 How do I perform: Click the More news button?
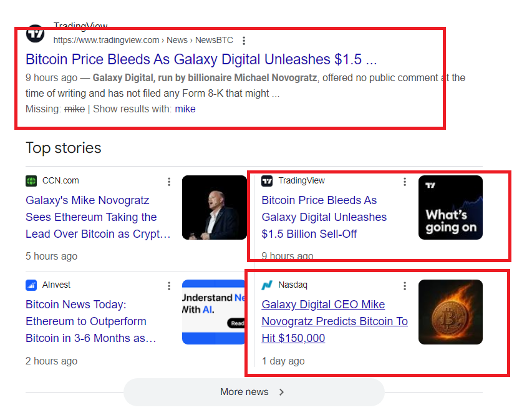coord(254,392)
